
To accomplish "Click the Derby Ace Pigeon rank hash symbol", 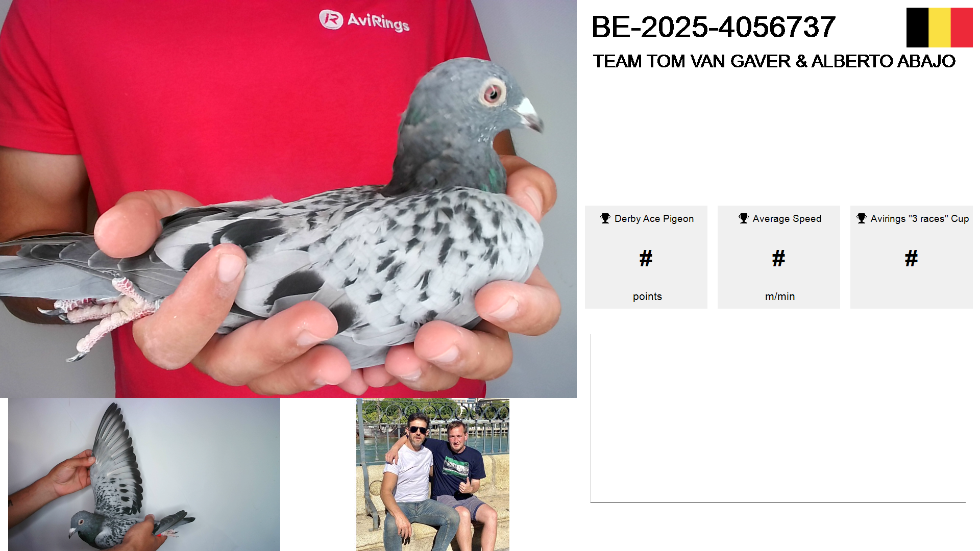I will click(x=646, y=259).
